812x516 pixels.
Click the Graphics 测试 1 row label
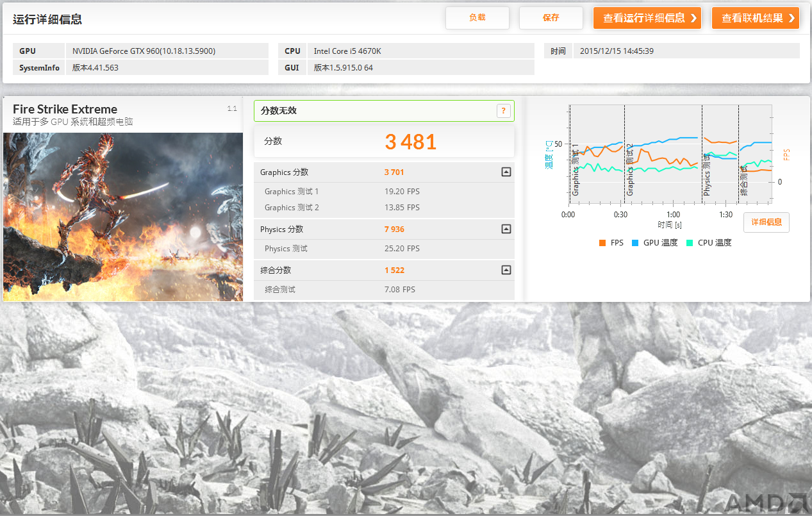(x=292, y=191)
